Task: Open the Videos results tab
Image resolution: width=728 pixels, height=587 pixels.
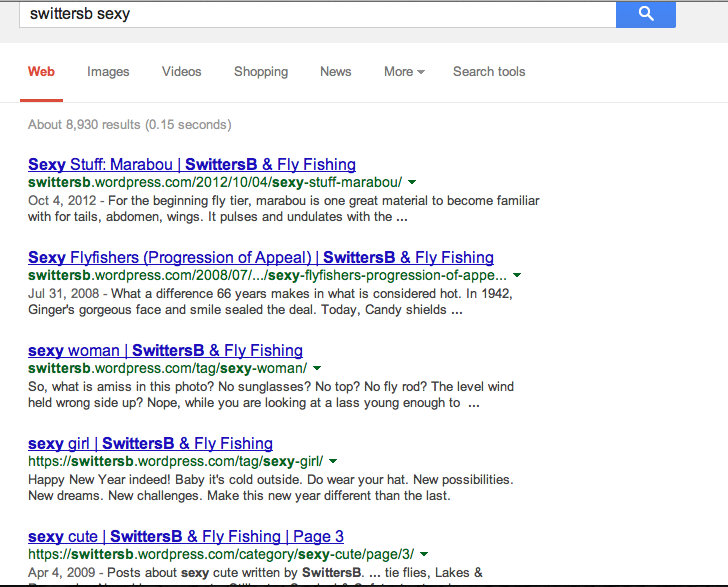Action: pyautogui.click(x=181, y=72)
